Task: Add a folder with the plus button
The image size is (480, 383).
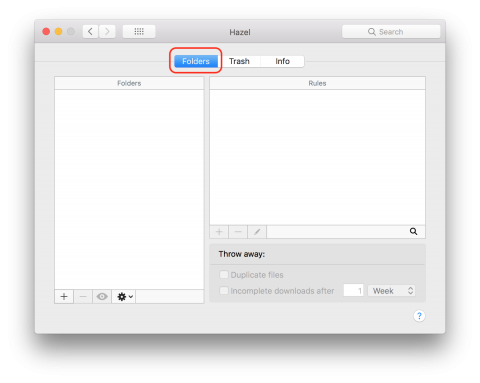Action: tap(64, 296)
